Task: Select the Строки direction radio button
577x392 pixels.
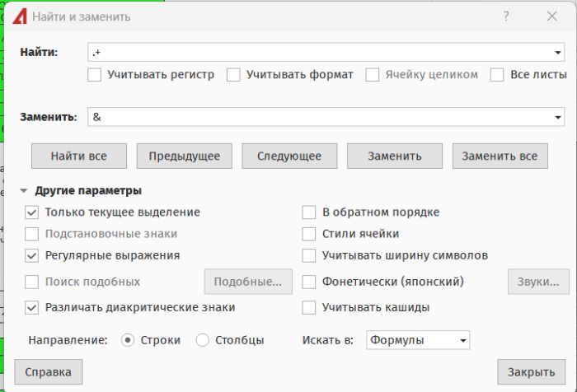Action: click(128, 340)
